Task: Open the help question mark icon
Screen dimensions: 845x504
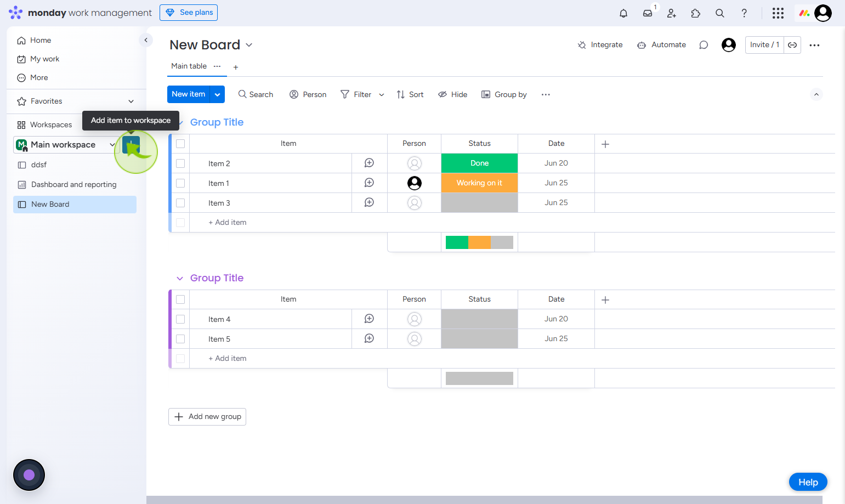Action: click(x=744, y=13)
